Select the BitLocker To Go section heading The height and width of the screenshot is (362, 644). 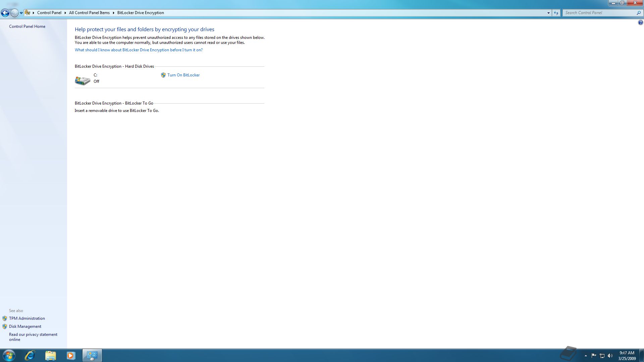click(114, 103)
